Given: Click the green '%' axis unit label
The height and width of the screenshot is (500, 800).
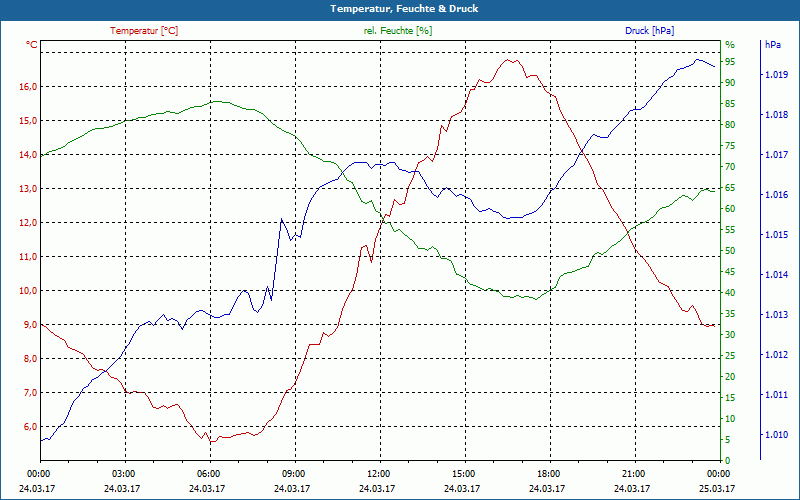Looking at the screenshot, I should 730,45.
